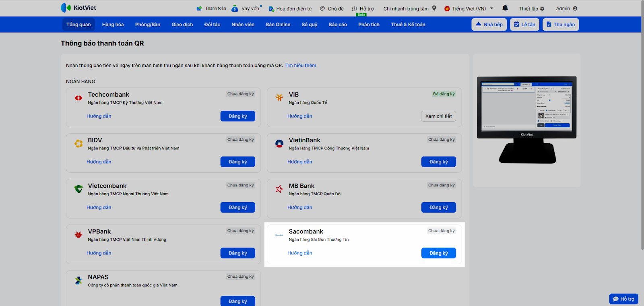Screen dimensions: 644x306
Task: Open Vay vốn in top bar
Action: 247,8
